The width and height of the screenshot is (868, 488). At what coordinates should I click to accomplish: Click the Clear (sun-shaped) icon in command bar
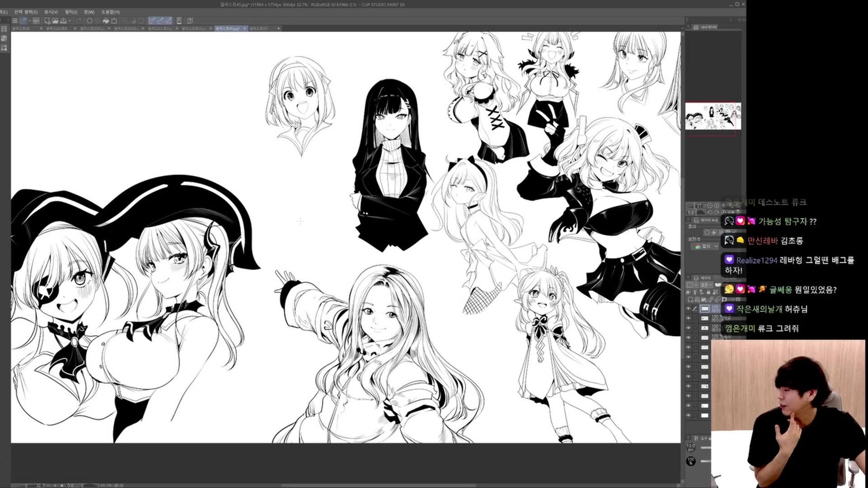90,20
